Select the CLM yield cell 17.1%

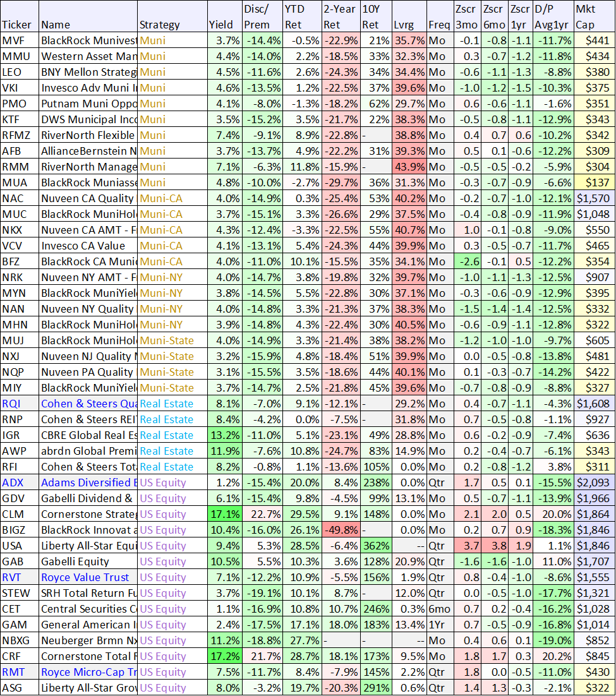point(225,514)
